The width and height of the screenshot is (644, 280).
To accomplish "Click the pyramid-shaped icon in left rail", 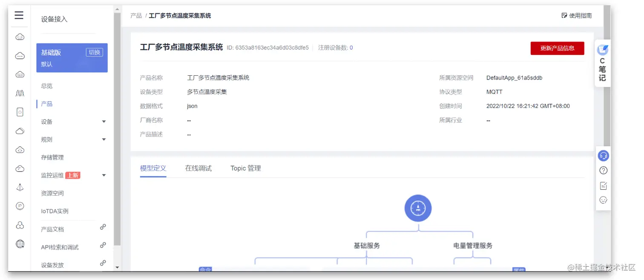I will pos(20,187).
